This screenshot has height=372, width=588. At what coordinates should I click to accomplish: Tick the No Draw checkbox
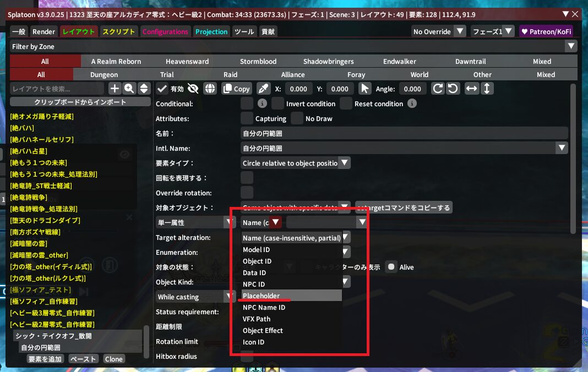coord(297,118)
